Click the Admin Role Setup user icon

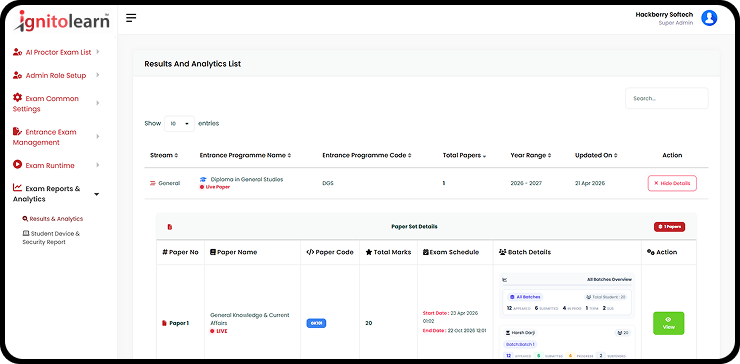coord(17,75)
